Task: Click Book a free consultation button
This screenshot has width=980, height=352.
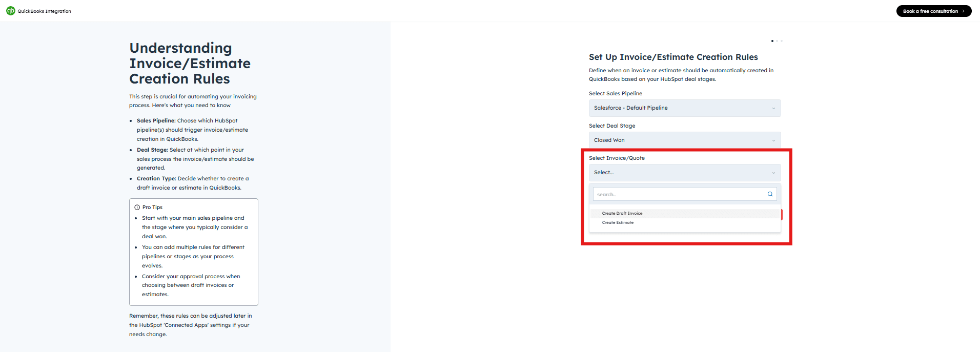Action: [x=934, y=11]
